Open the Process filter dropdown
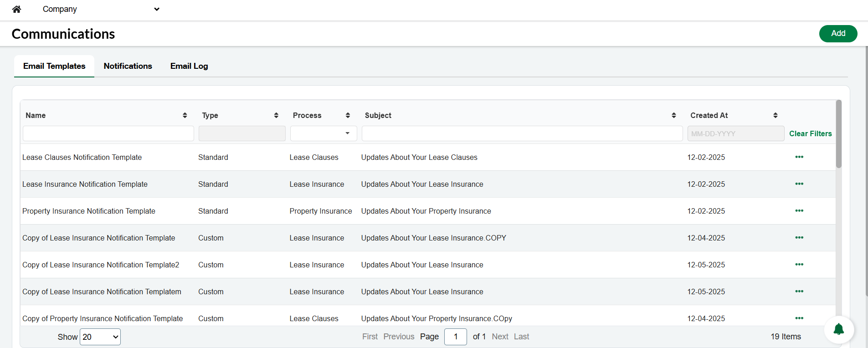This screenshot has width=868, height=348. click(324, 133)
